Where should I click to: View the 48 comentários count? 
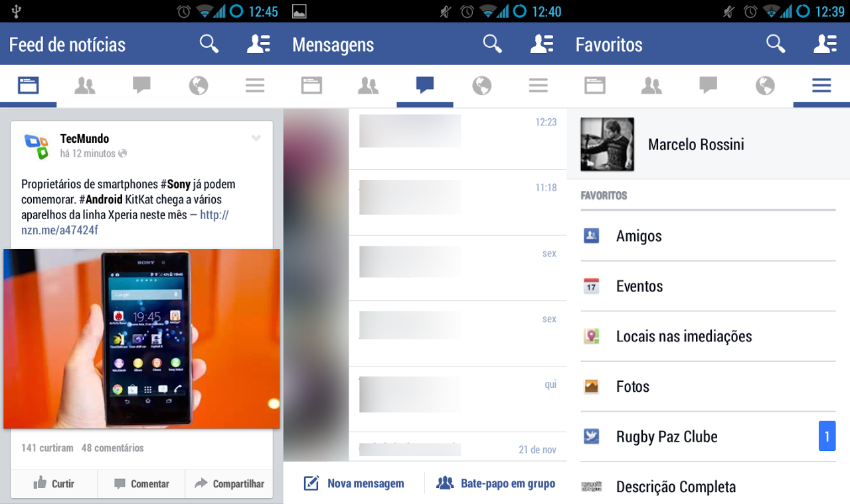[x=112, y=448]
